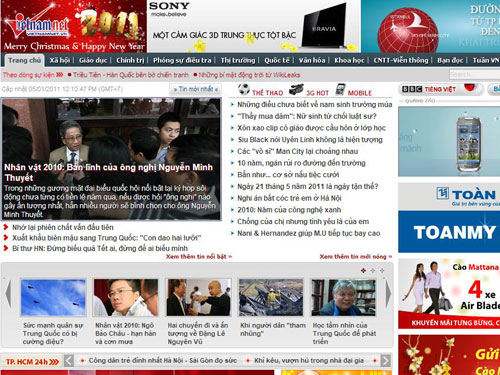Open the CNTT-Viễn thông menu
This screenshot has height=375, width=500.
[x=401, y=60]
